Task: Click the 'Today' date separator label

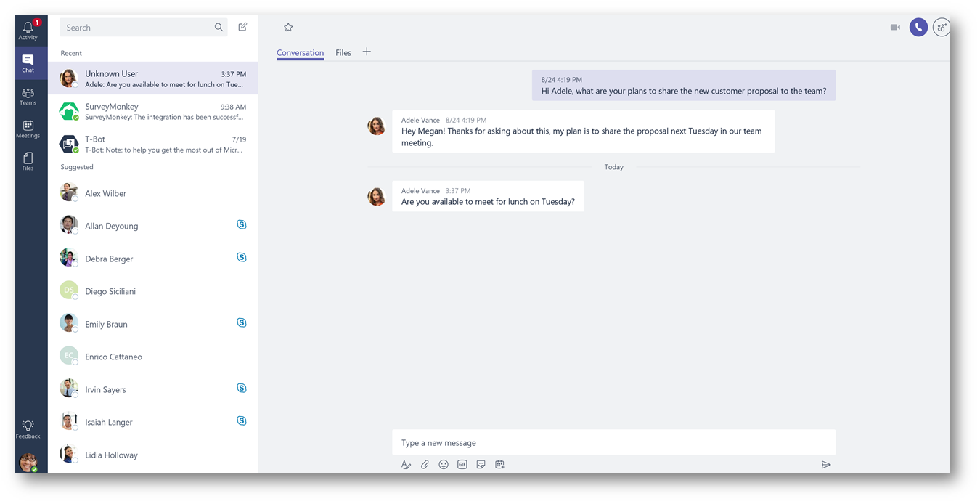Action: pos(614,167)
